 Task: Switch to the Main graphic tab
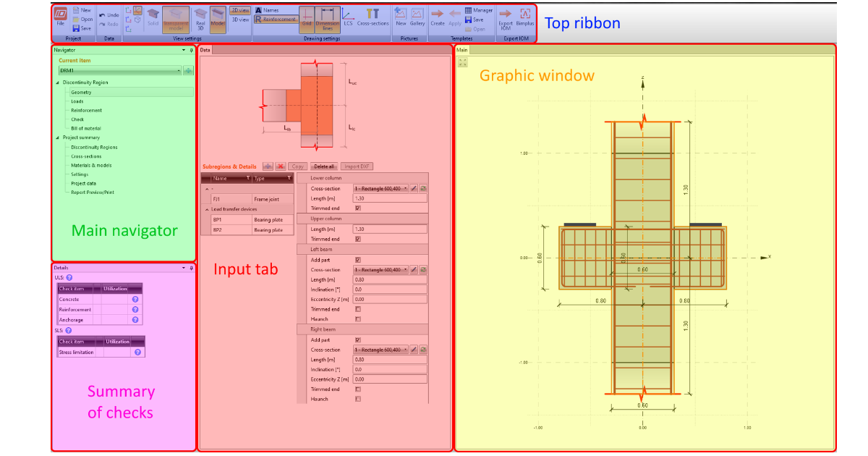coord(462,50)
